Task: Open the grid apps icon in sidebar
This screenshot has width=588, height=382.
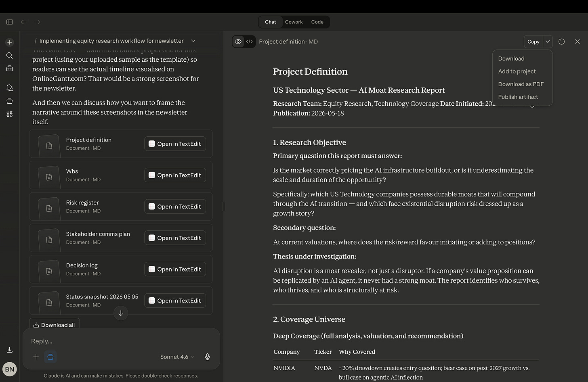Action: pyautogui.click(x=10, y=114)
